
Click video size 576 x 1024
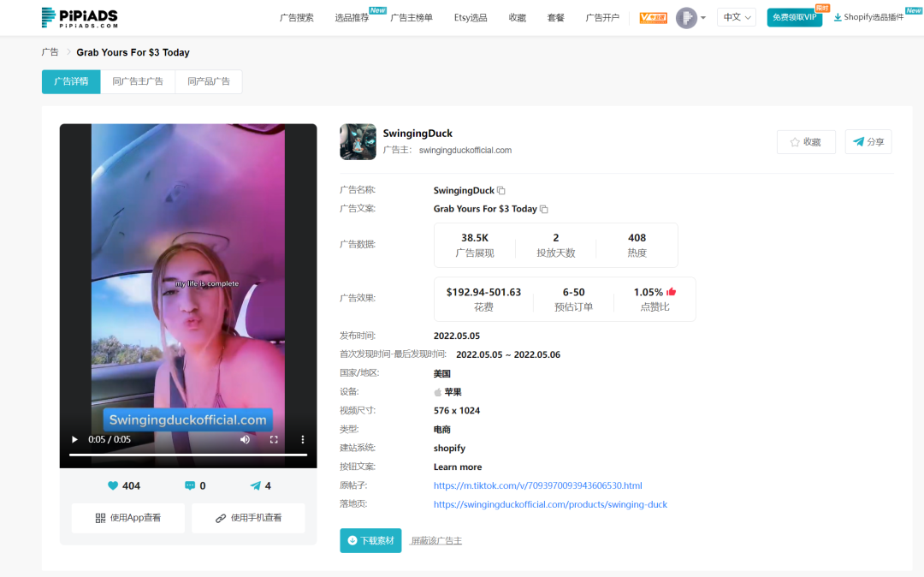tap(457, 411)
